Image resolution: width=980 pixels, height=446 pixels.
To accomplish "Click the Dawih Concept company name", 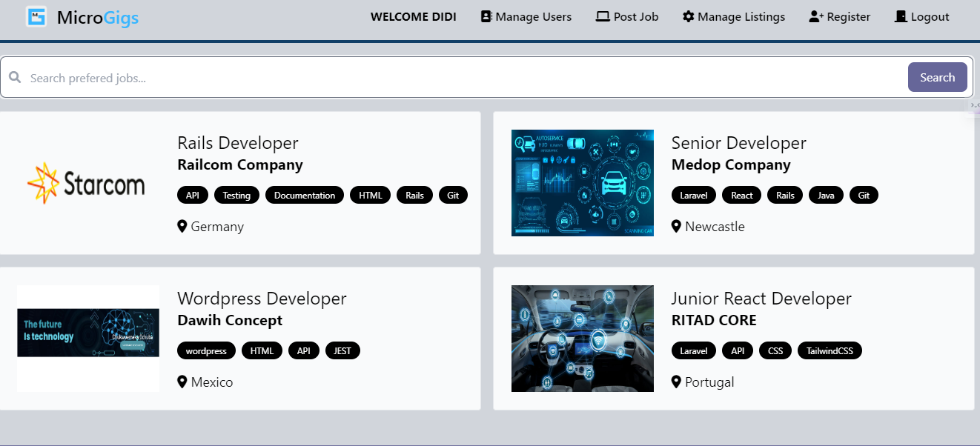I will coord(230,320).
